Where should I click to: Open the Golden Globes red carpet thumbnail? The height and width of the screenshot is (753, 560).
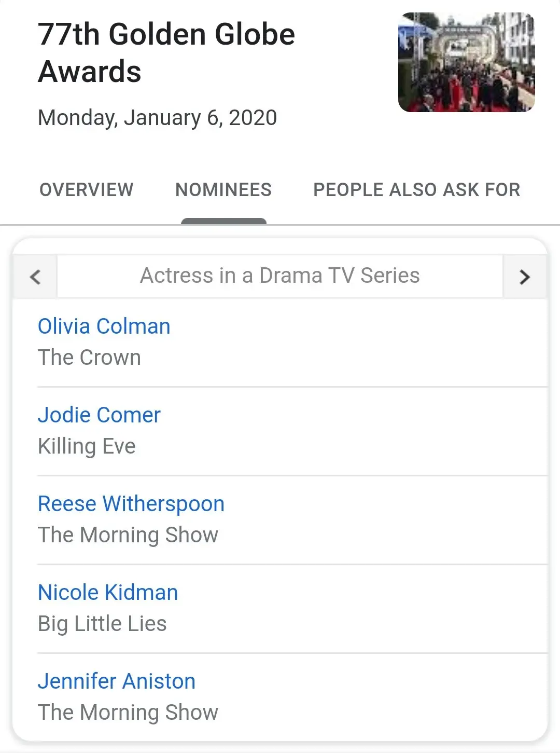click(x=466, y=62)
